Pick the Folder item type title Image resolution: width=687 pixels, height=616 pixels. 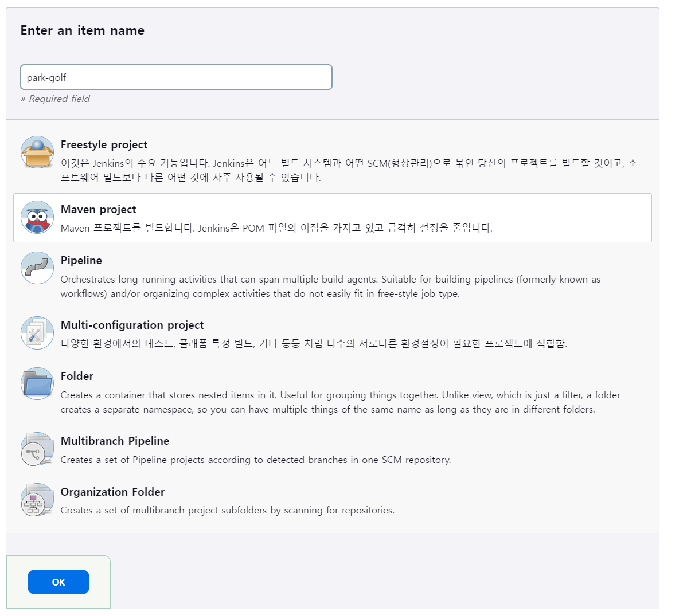(x=77, y=376)
